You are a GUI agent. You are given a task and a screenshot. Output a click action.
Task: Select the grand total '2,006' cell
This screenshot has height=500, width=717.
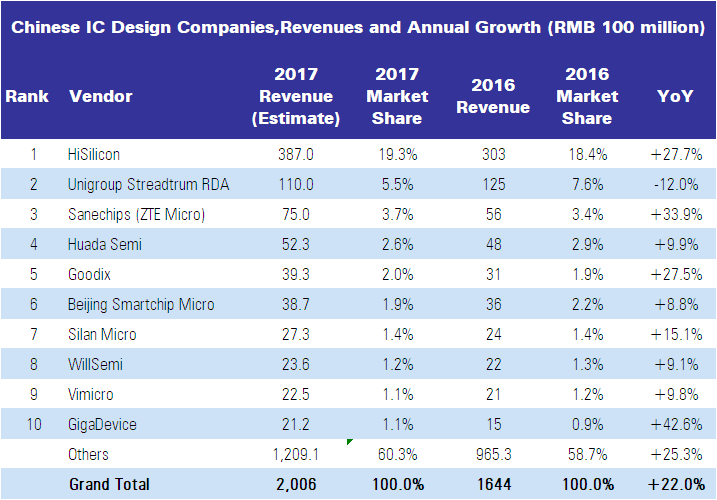(296, 484)
